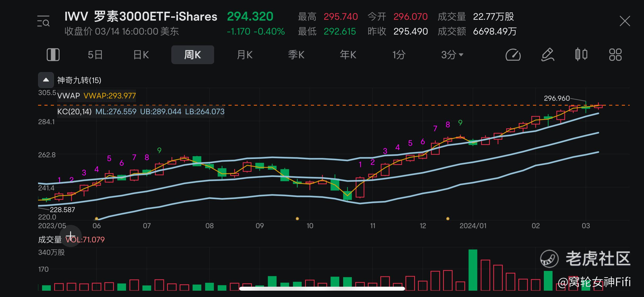Click the 最低 292.615 value
This screenshot has width=644, height=297.
coord(340,32)
